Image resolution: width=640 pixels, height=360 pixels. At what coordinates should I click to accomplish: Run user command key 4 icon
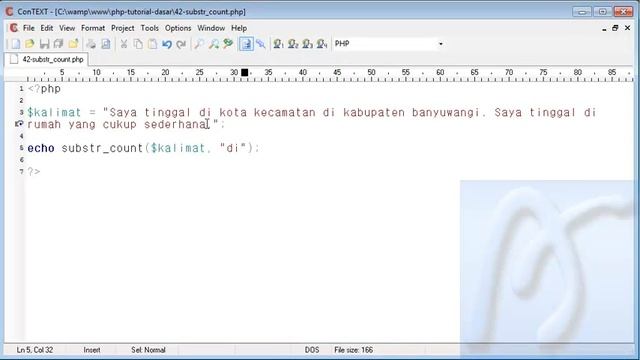click(x=322, y=44)
